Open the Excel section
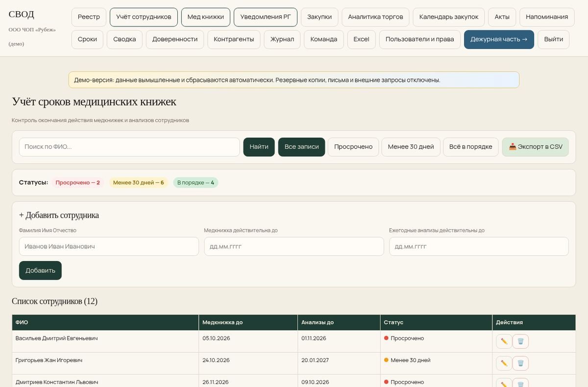The image size is (588, 387). point(362,40)
